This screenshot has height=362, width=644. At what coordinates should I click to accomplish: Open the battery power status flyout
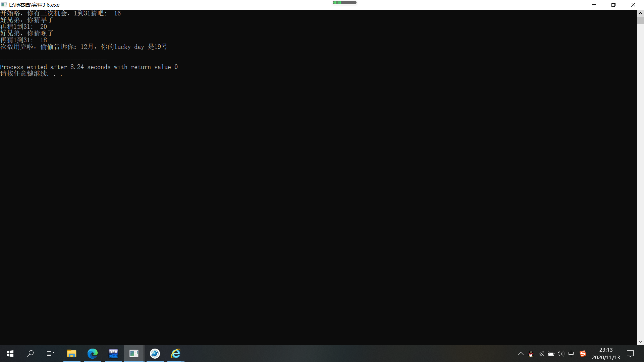(x=551, y=354)
